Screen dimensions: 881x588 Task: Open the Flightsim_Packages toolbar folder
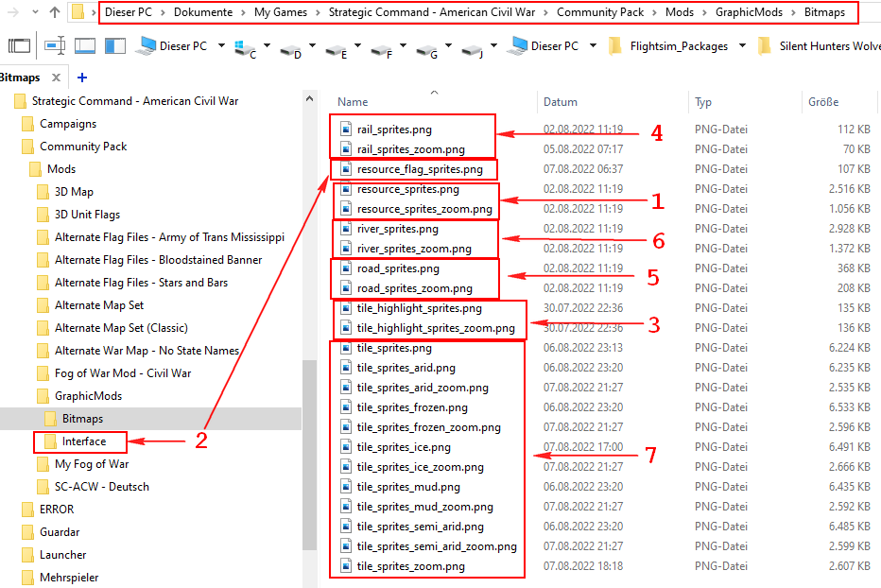pyautogui.click(x=668, y=45)
